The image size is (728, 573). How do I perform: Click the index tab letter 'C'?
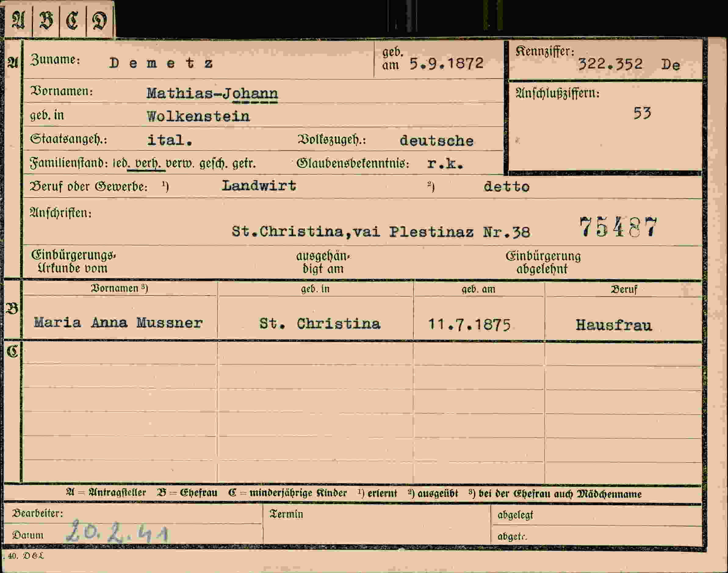coord(73,20)
